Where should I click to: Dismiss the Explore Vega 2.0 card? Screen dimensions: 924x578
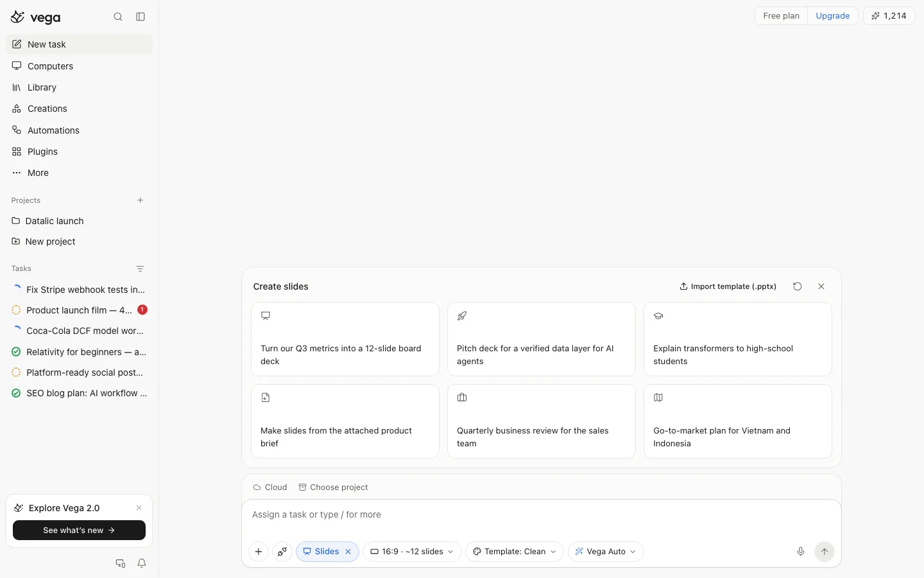pyautogui.click(x=139, y=508)
